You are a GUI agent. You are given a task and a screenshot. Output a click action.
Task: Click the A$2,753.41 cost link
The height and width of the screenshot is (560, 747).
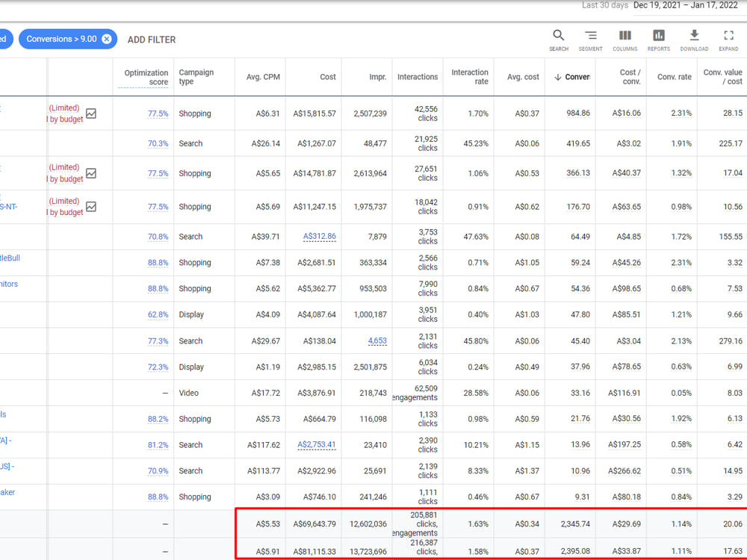click(x=316, y=445)
